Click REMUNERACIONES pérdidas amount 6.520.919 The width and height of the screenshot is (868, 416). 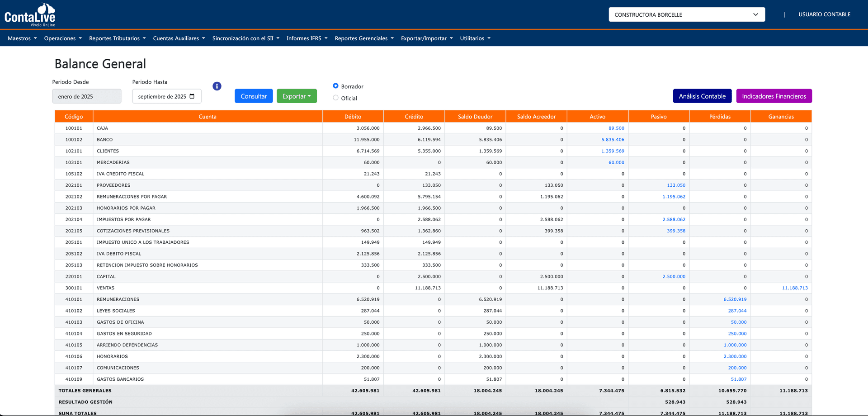[735, 299]
